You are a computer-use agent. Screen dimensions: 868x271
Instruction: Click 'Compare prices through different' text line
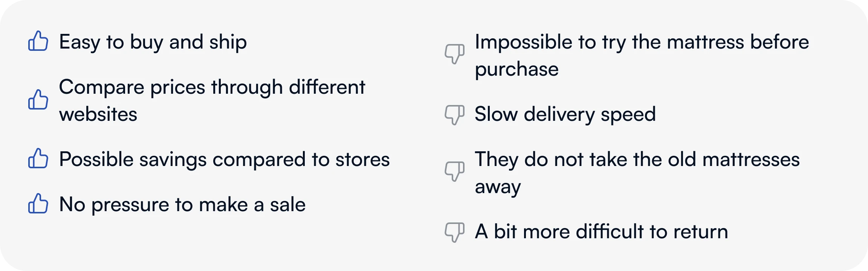pos(212,87)
